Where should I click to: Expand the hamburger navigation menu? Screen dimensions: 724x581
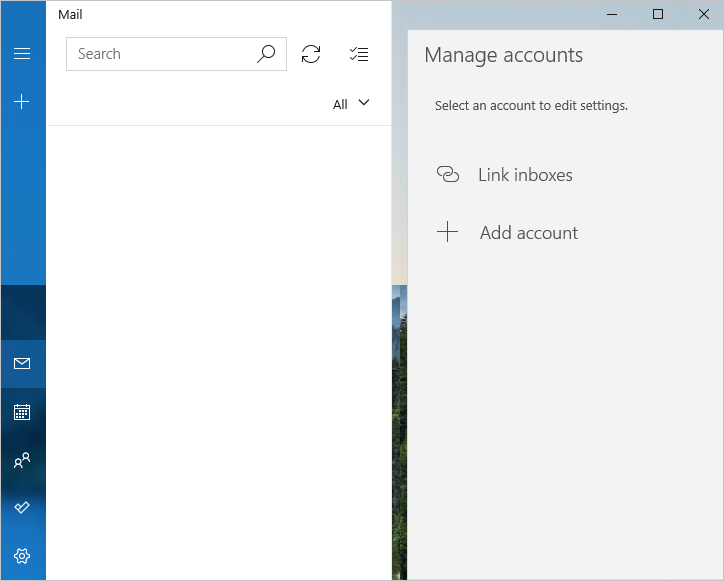[22, 54]
